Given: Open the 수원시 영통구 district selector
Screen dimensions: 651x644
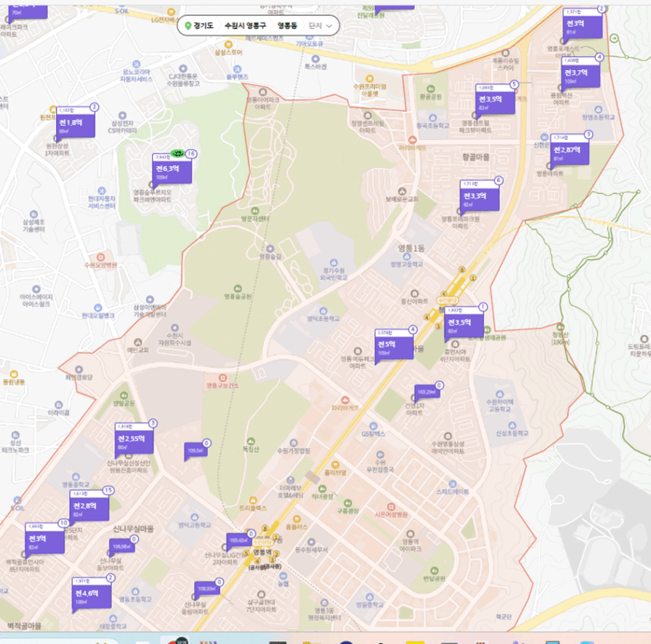Looking at the screenshot, I should [x=245, y=25].
